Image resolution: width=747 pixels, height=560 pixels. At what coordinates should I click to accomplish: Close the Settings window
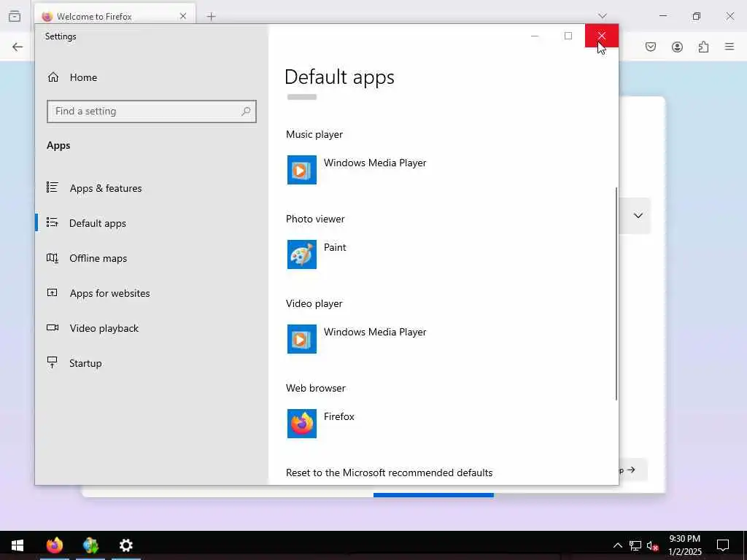tap(602, 36)
